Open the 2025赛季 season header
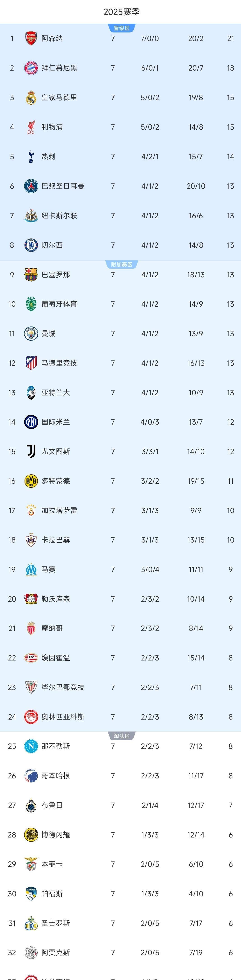Image resolution: width=241 pixels, height=980 pixels. click(122, 12)
